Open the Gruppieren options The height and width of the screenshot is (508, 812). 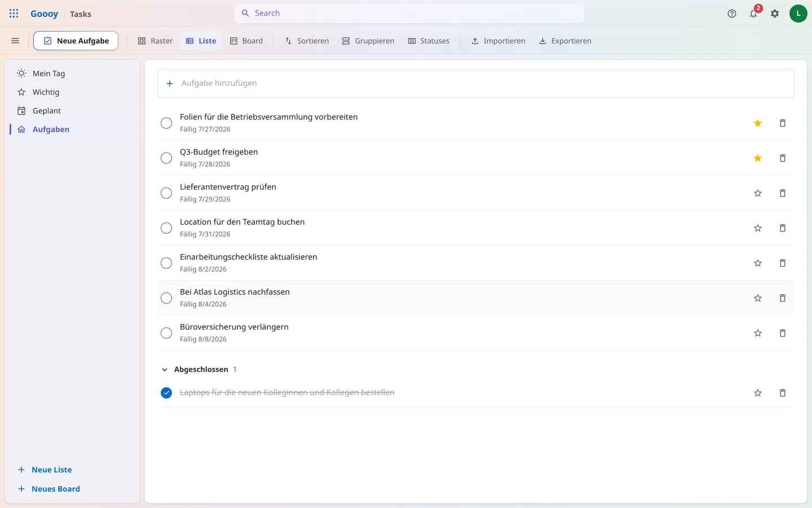point(368,41)
